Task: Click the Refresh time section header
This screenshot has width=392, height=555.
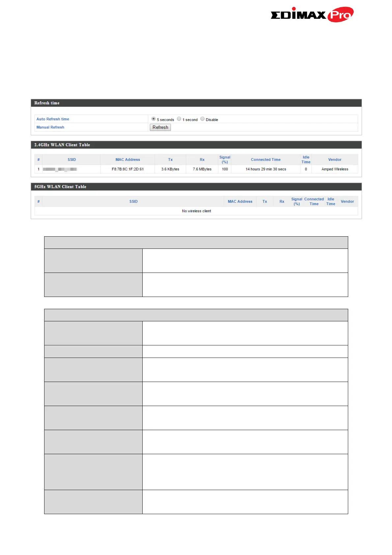Action: [x=196, y=103]
